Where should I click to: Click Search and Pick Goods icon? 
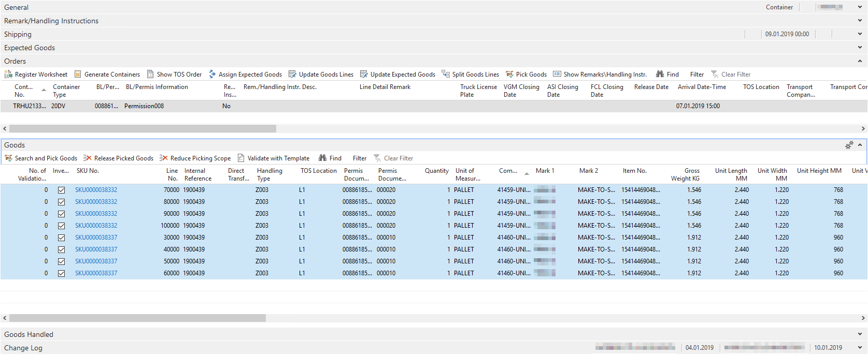click(8, 158)
